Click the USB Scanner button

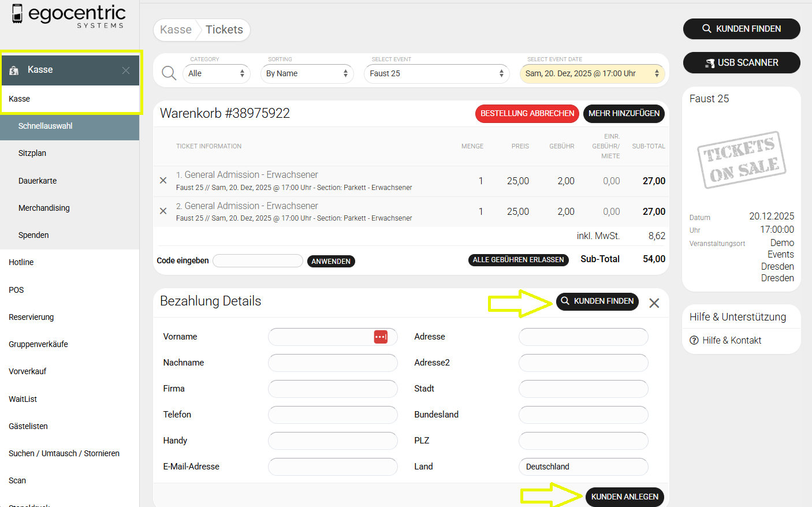pos(742,63)
